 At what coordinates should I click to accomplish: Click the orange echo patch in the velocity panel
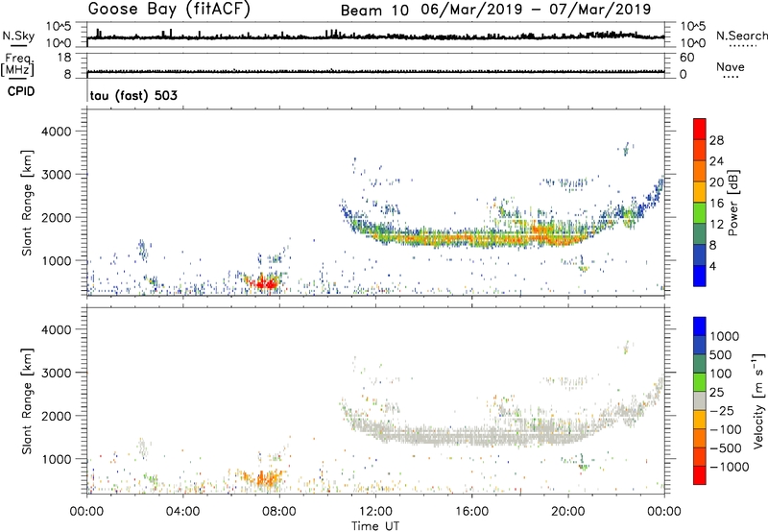click(x=267, y=477)
